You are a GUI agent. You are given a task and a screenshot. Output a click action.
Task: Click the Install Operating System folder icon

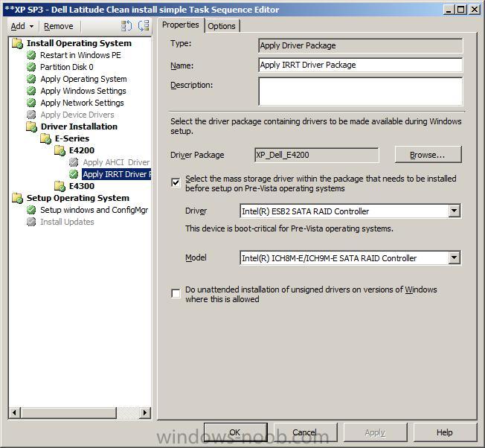(x=18, y=43)
